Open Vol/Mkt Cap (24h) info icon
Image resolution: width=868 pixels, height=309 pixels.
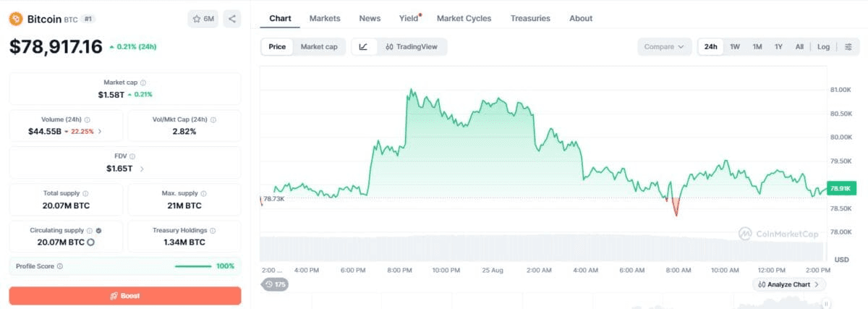click(213, 119)
